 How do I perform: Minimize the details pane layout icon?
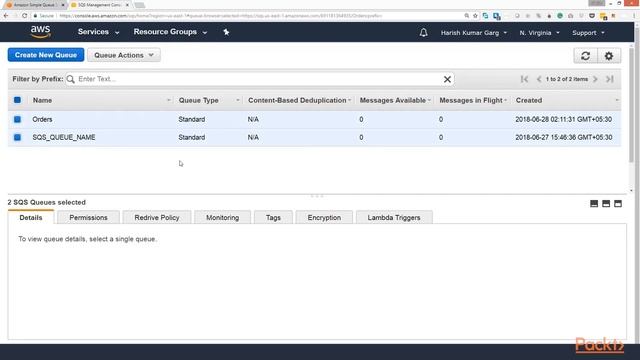click(594, 203)
